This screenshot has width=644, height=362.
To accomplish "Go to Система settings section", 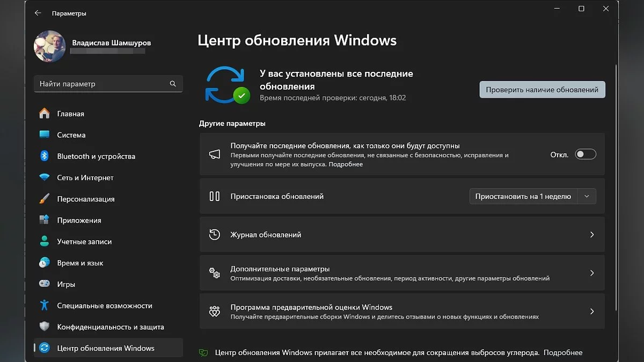I will click(x=71, y=135).
